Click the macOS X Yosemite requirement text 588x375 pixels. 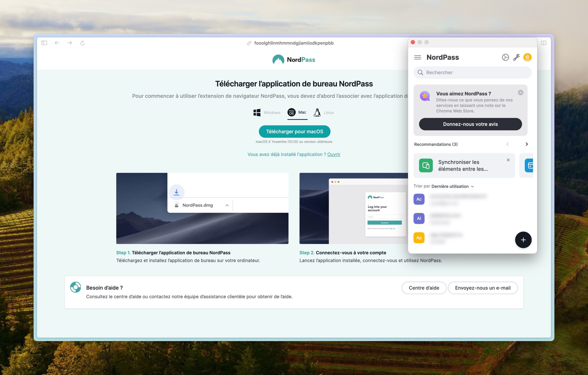(294, 142)
